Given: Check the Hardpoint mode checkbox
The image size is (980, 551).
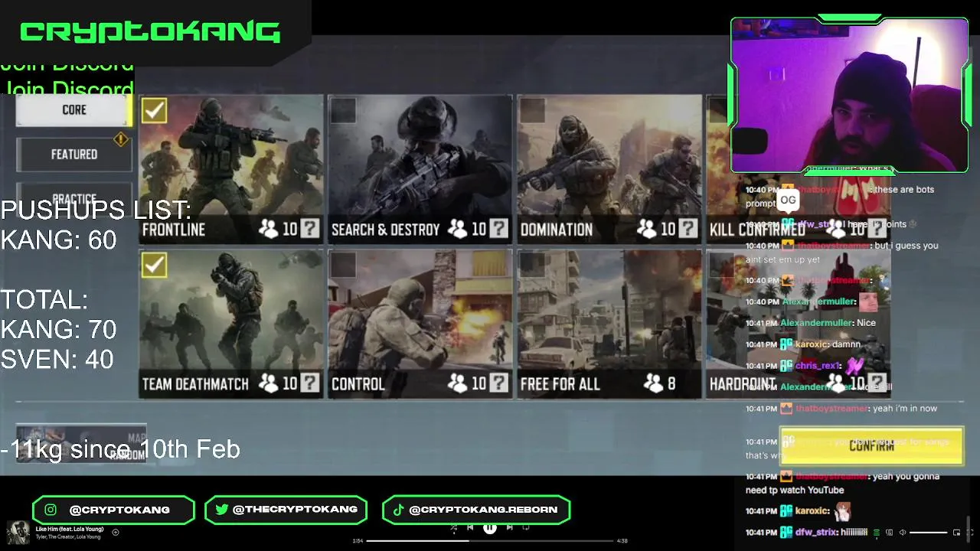Looking at the screenshot, I should point(721,265).
